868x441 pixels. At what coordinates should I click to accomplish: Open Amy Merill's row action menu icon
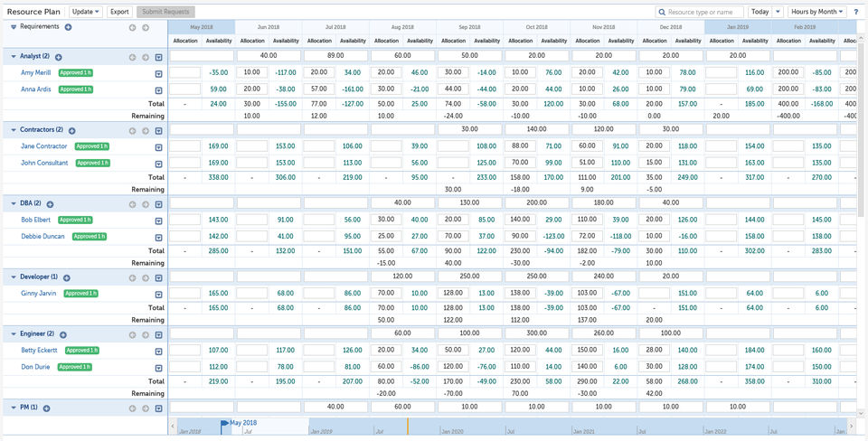(158, 73)
